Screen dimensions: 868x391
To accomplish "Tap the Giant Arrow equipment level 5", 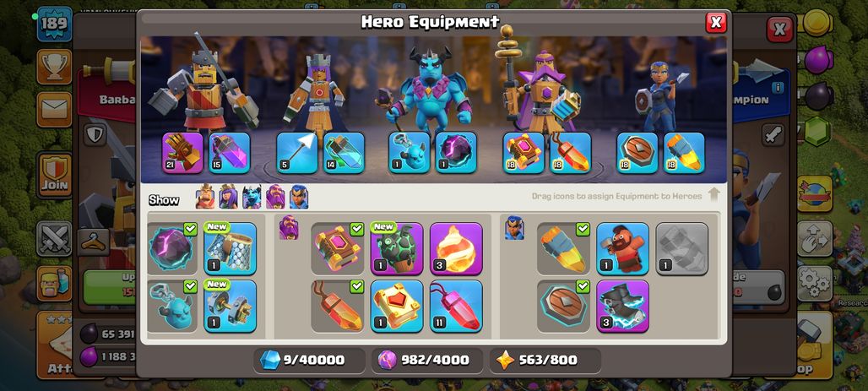I will (297, 152).
